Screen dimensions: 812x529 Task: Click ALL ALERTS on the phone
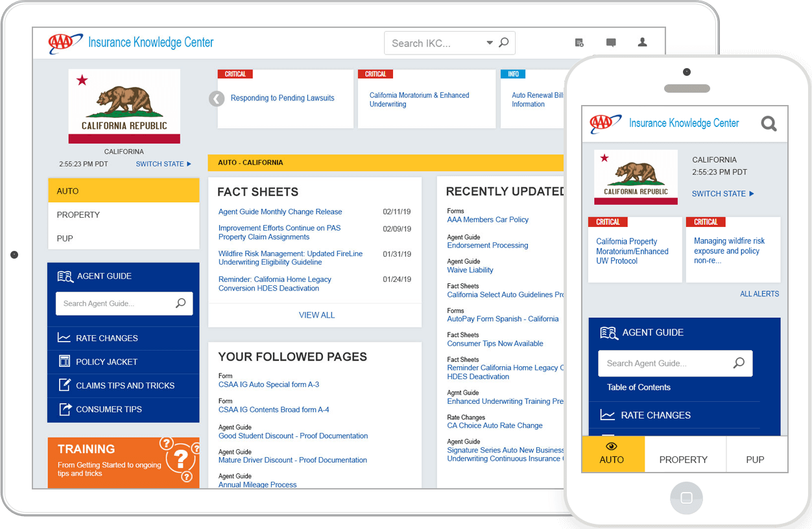pos(759,294)
